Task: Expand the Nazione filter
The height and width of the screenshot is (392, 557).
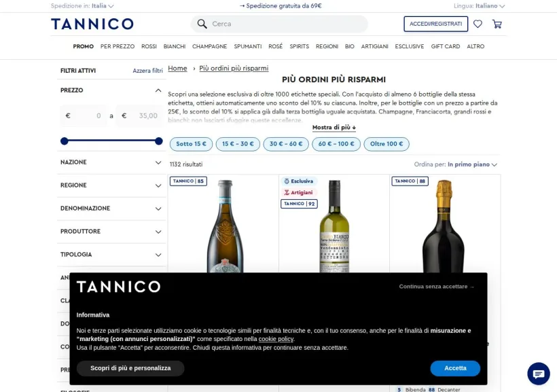Action: pos(111,162)
